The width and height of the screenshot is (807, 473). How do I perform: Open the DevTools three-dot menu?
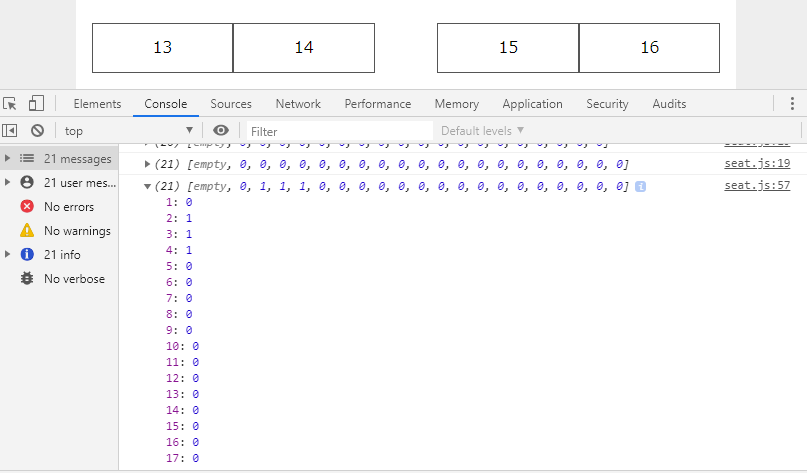point(792,103)
